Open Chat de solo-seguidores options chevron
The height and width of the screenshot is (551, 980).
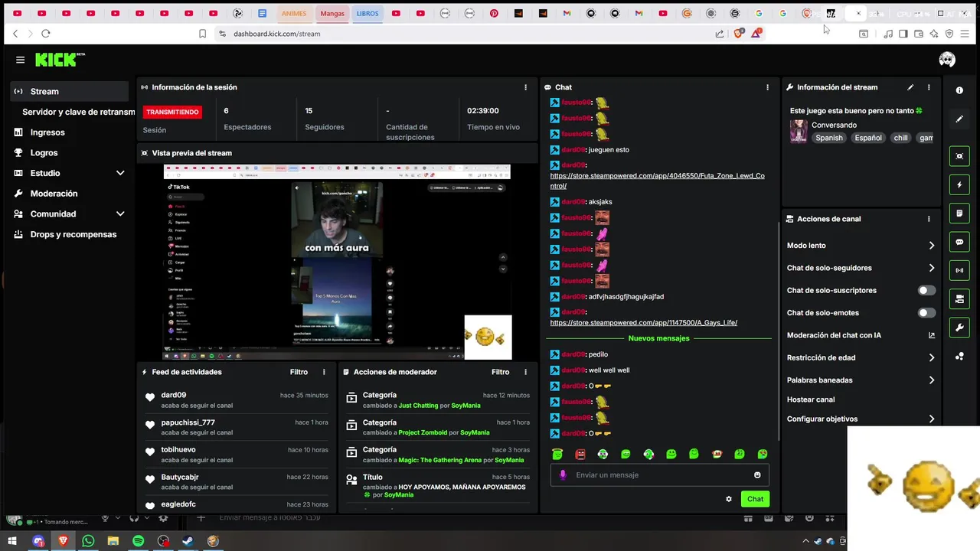(932, 268)
